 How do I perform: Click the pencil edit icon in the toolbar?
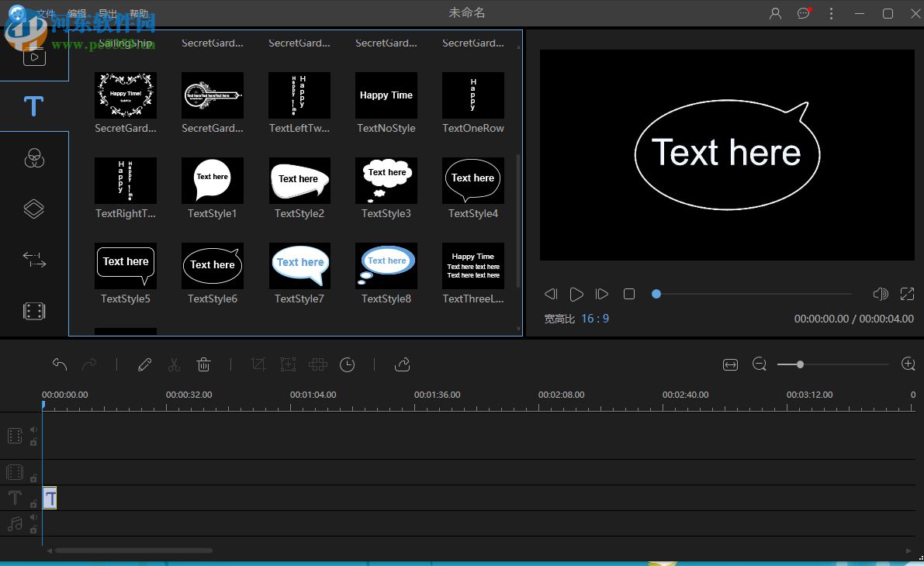(144, 364)
